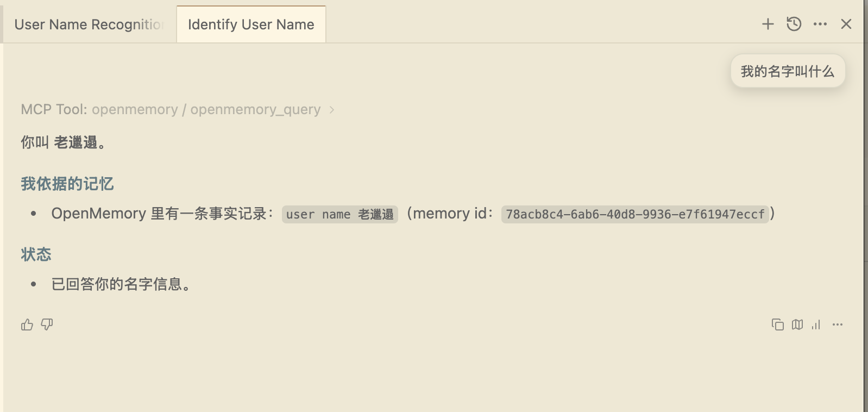Click the 'user name 老邋遢' fact chip

tap(339, 214)
